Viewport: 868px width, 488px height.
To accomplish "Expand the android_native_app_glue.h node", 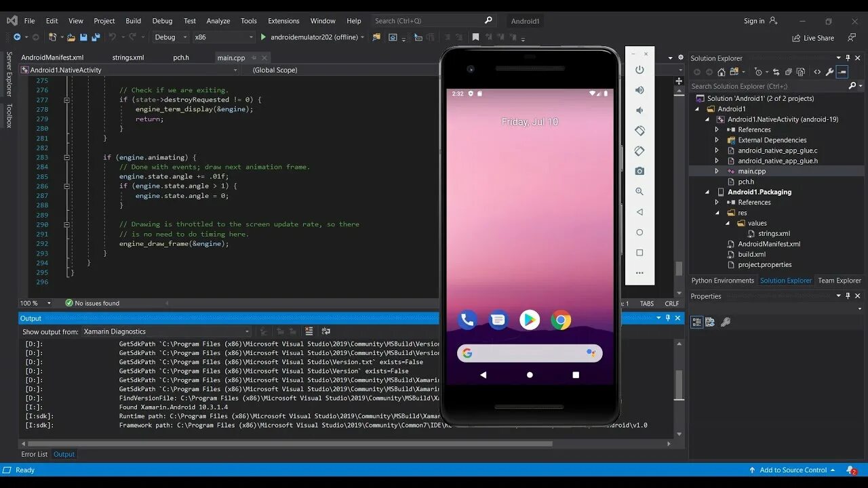I will [717, 161].
